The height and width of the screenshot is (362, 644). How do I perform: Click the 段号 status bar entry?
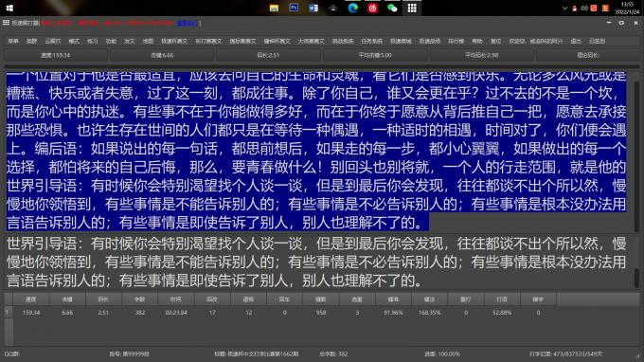click(x=129, y=353)
